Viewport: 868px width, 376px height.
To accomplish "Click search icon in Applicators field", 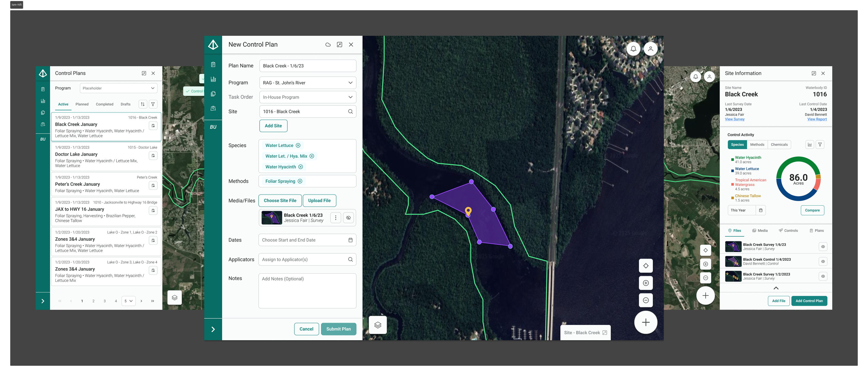I will click(x=350, y=259).
